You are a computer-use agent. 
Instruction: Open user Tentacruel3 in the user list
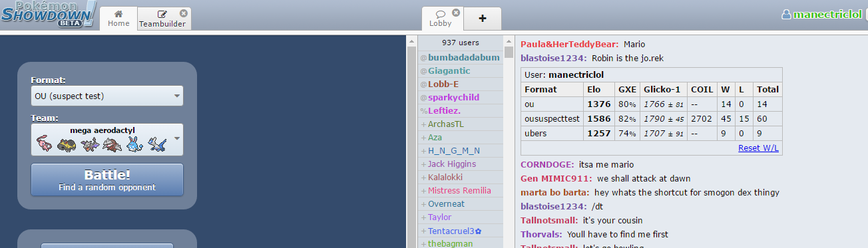[x=461, y=231]
